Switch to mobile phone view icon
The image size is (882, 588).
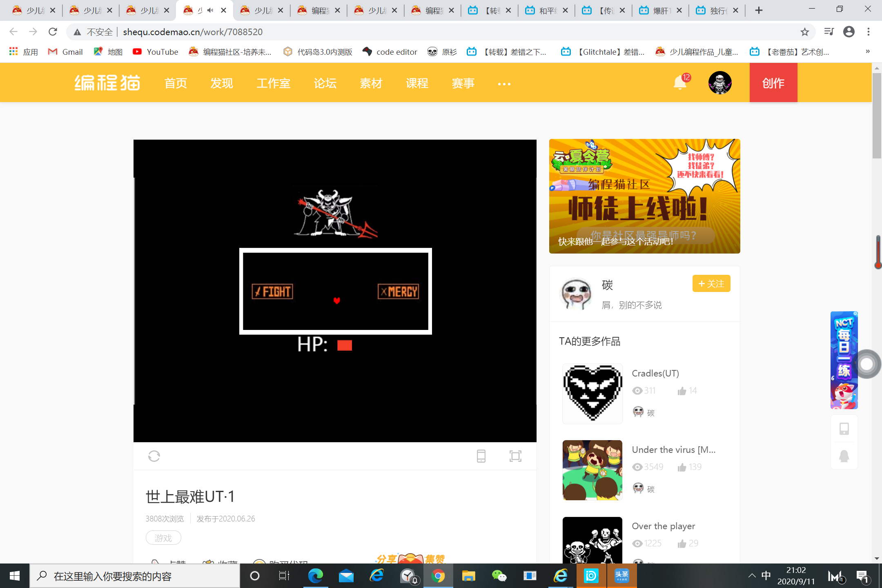coord(481,456)
